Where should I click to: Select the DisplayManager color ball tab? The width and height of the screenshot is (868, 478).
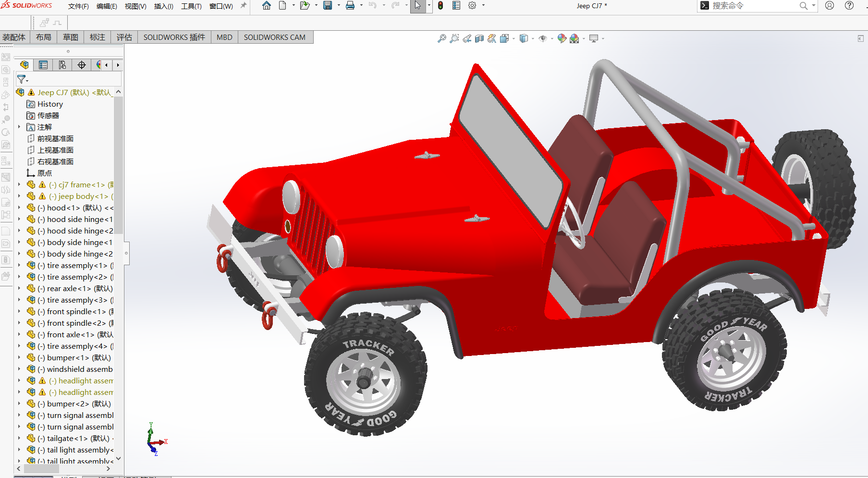(x=98, y=65)
